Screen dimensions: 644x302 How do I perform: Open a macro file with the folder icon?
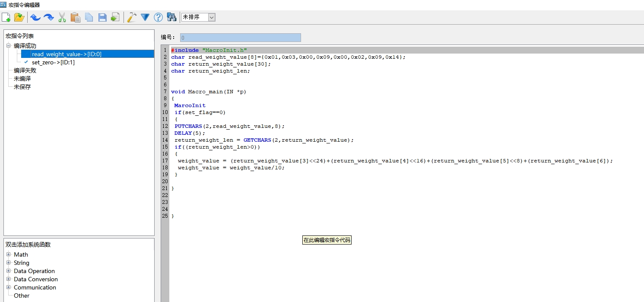(x=19, y=17)
